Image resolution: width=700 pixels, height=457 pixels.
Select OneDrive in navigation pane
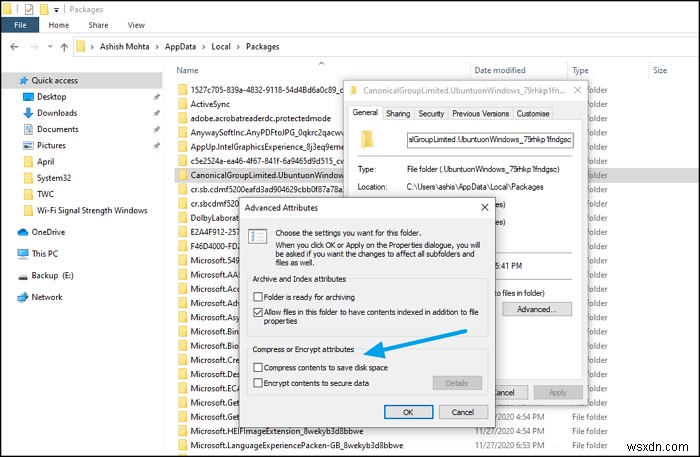48,232
